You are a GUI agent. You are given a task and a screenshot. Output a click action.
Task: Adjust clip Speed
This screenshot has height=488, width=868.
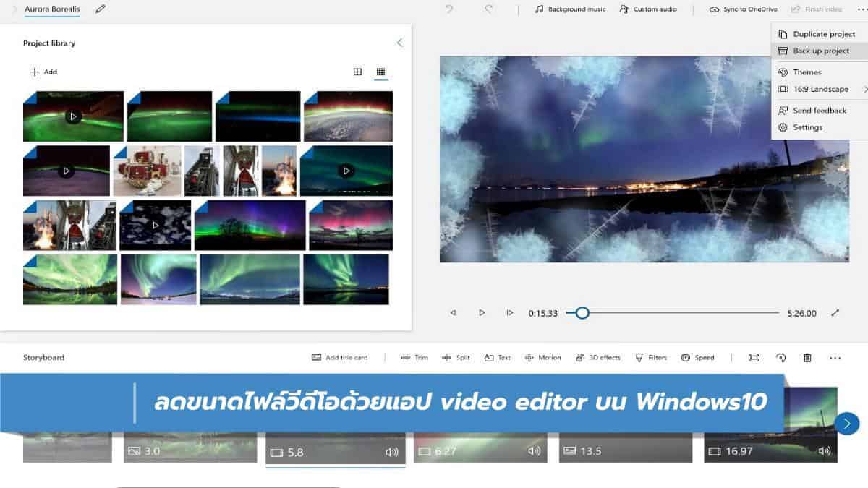click(697, 357)
